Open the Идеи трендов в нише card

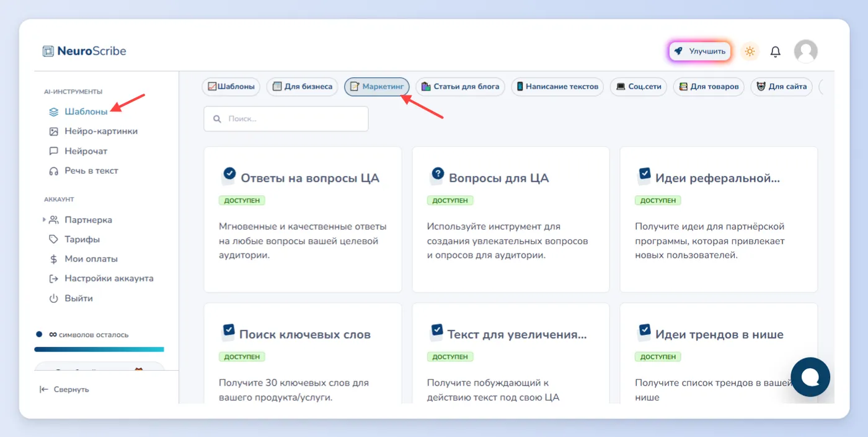click(719, 353)
